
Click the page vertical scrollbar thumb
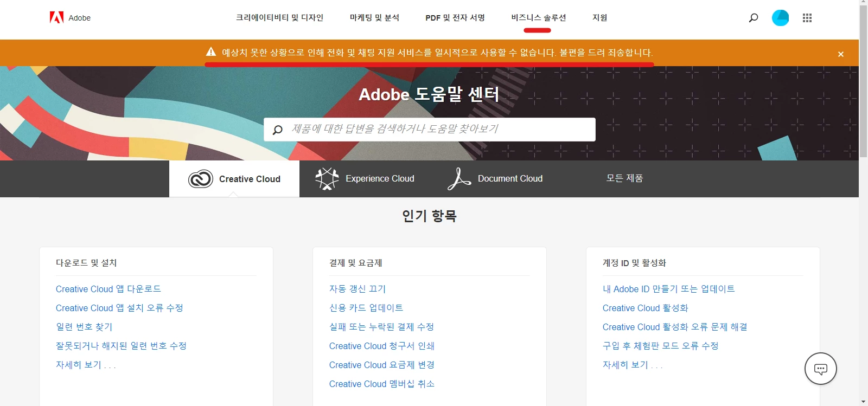coord(863,81)
